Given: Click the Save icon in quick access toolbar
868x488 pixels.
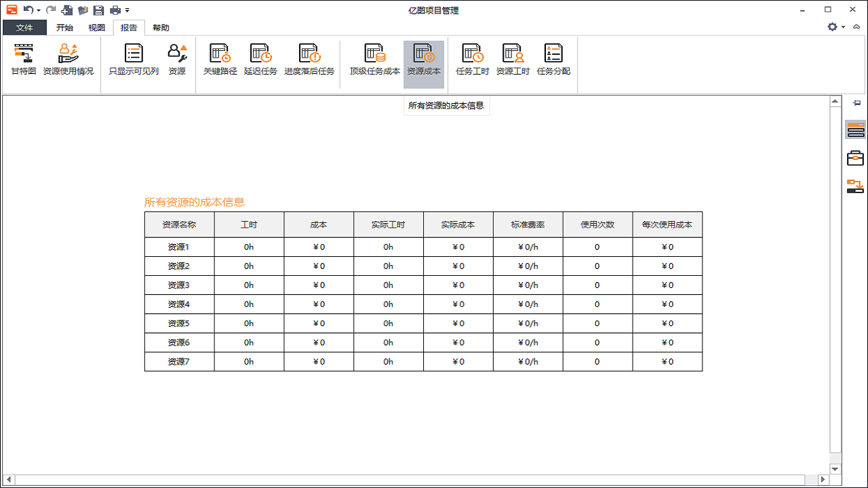Looking at the screenshot, I should 98,10.
